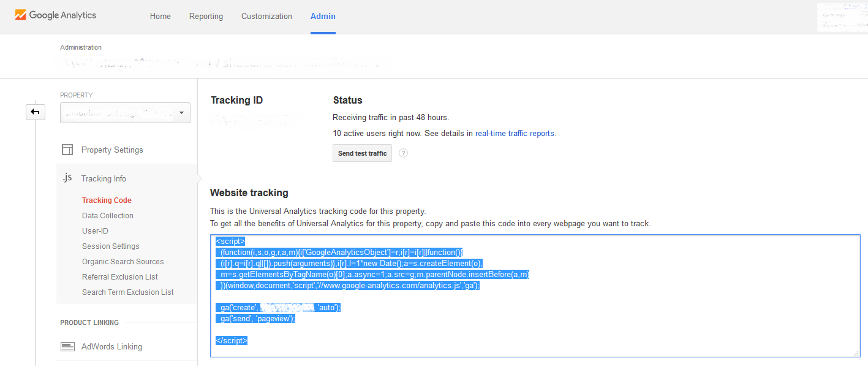Screen dimensions: 868x366
Task: Click the Tracking ID heading
Action: coord(236,101)
